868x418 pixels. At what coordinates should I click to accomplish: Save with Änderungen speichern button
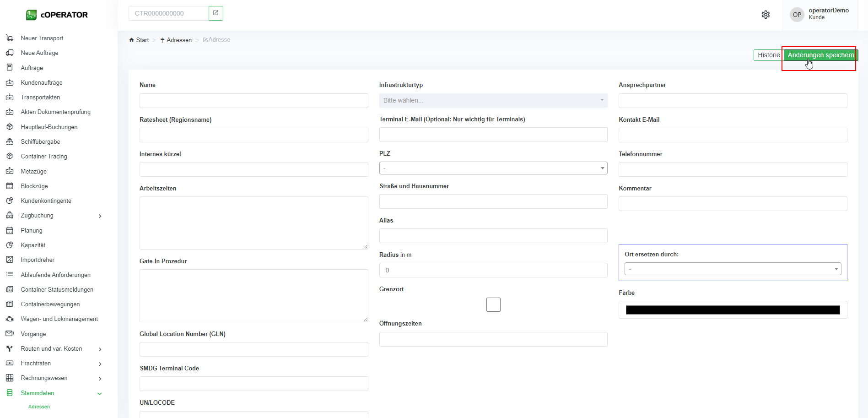[820, 55]
